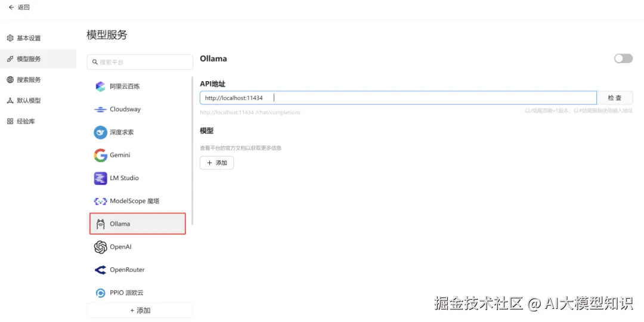
Task: Click the Gemini Google logo icon
Action: [100, 155]
